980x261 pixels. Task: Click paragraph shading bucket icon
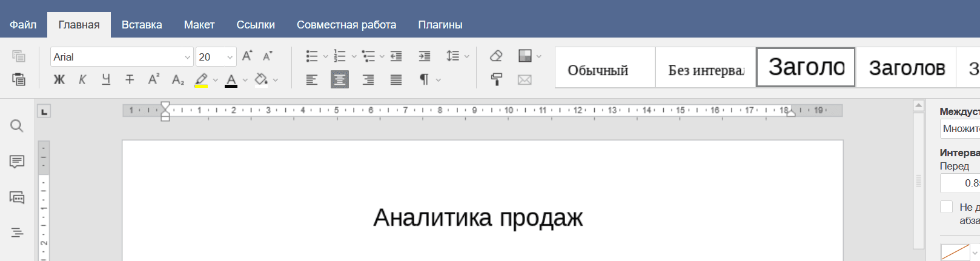pyautogui.click(x=261, y=79)
